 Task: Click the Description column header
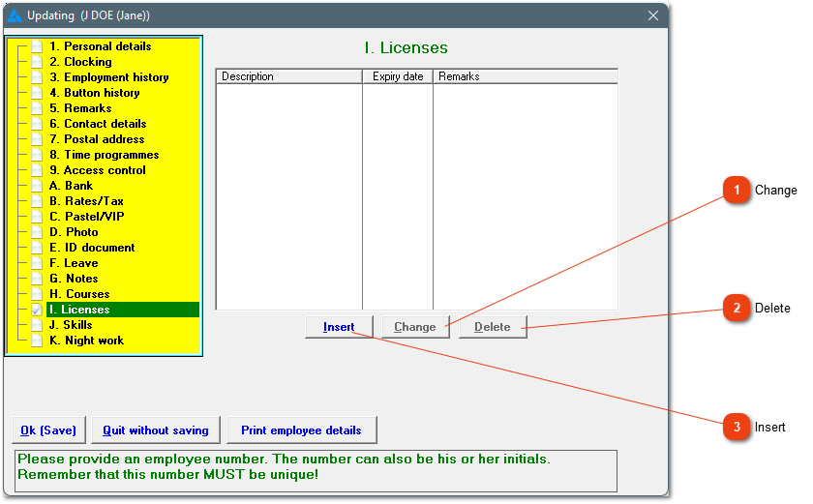(288, 76)
